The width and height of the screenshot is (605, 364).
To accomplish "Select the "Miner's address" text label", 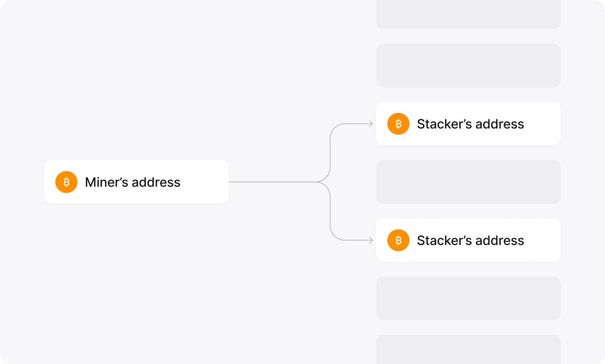I will [133, 182].
